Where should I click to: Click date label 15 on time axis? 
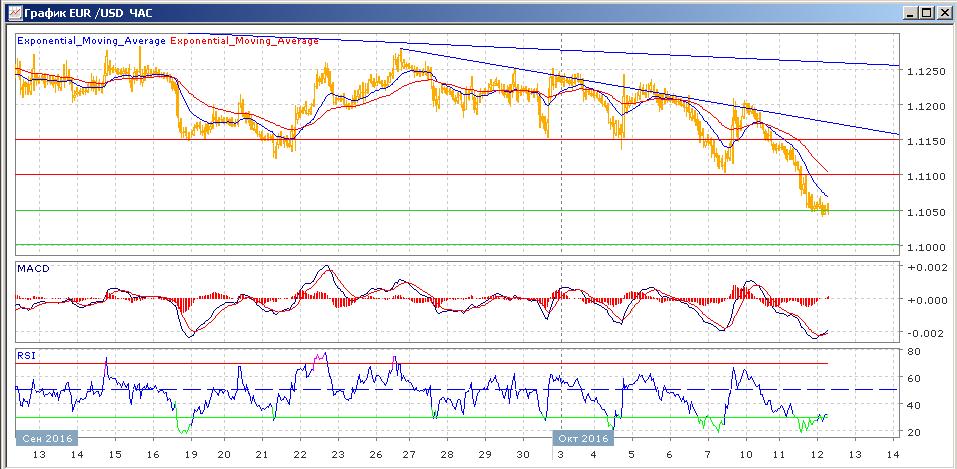tap(115, 455)
